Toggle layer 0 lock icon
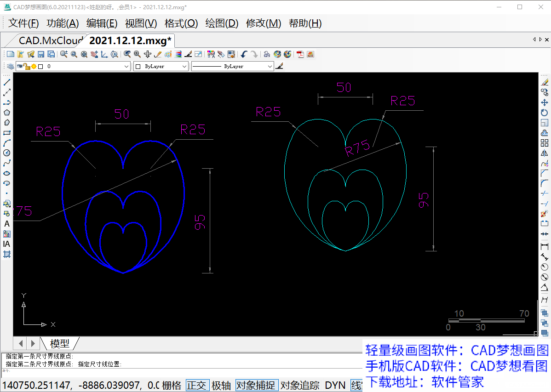The height and width of the screenshot is (392, 551). point(27,66)
